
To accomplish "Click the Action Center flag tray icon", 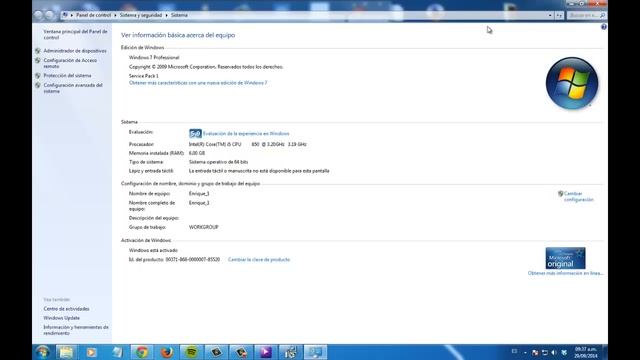I will pyautogui.click(x=535, y=352).
